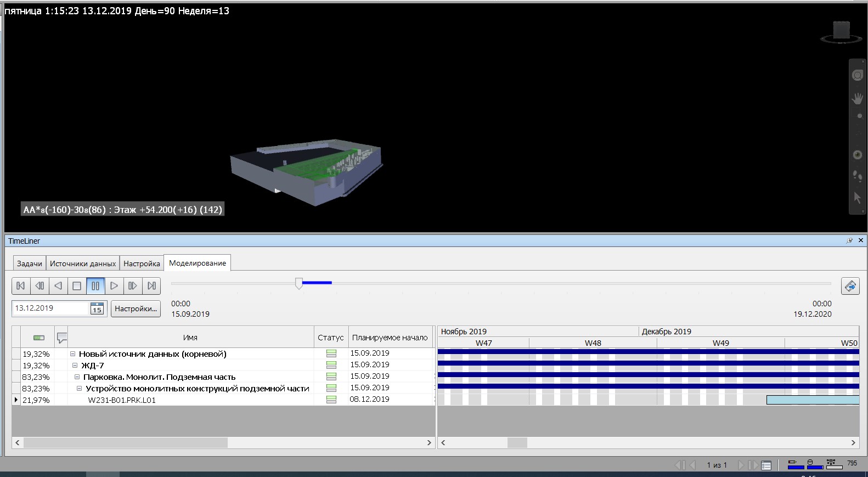Viewport: 868px width, 477px height.
Task: Sort by the Имя column header
Action: point(190,338)
